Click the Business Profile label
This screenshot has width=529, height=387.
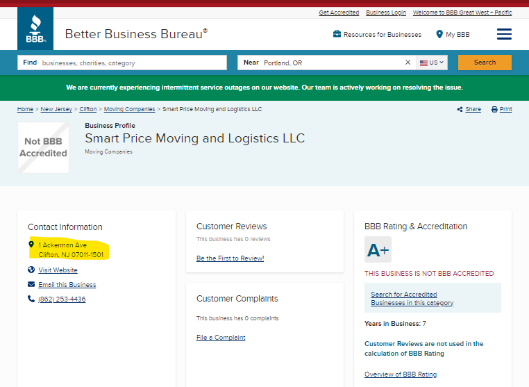click(x=110, y=126)
